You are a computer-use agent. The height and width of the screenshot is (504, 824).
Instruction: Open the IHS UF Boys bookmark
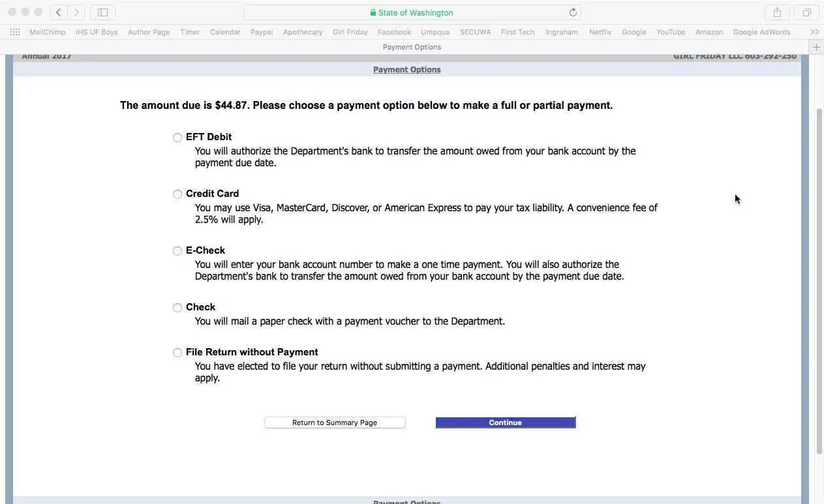click(97, 32)
